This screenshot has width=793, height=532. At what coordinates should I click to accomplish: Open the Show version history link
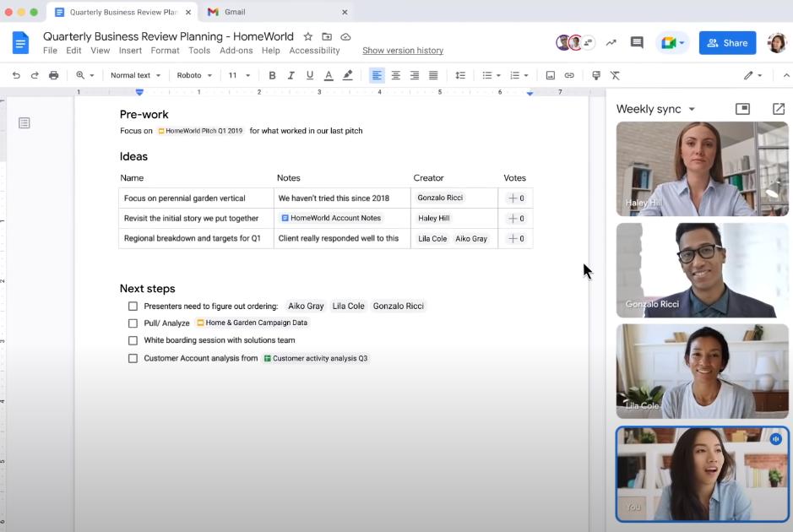click(x=403, y=51)
